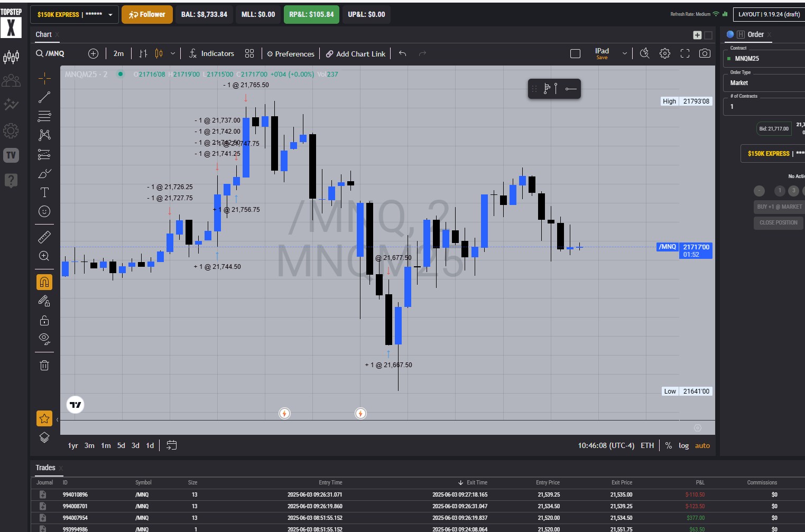Redo the chart action
Viewport: 805px width, 532px height.
422,53
